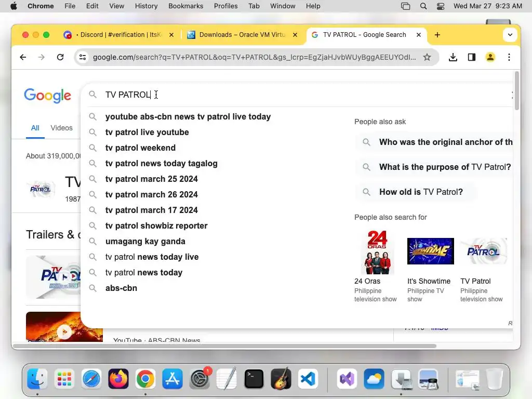This screenshot has width=532, height=399.
Task: Switch to the Discord #verification tab
Action: [x=118, y=35]
